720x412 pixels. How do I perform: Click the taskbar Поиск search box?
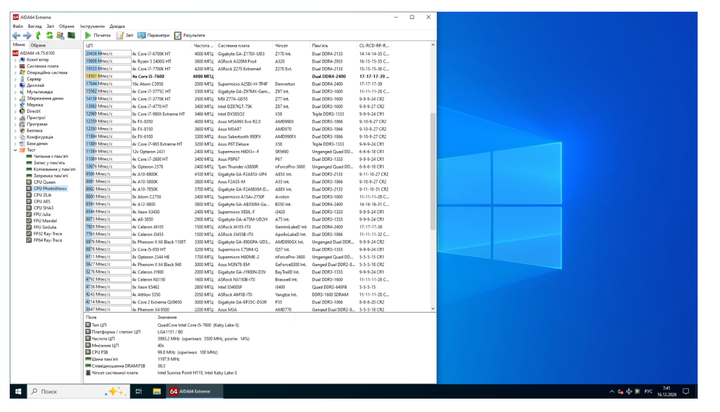(78, 391)
